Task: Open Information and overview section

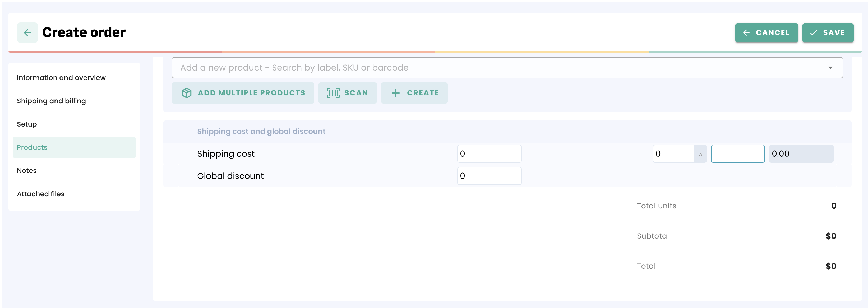Action: tap(61, 78)
